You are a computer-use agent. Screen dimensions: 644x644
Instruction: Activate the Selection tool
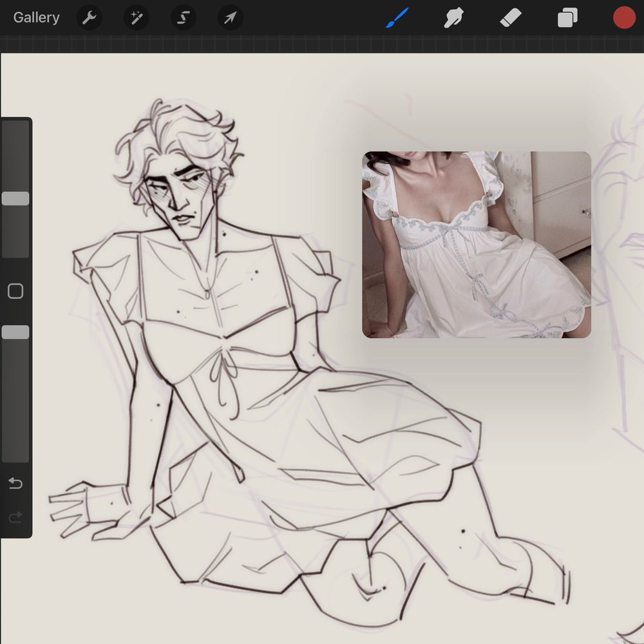(x=183, y=17)
